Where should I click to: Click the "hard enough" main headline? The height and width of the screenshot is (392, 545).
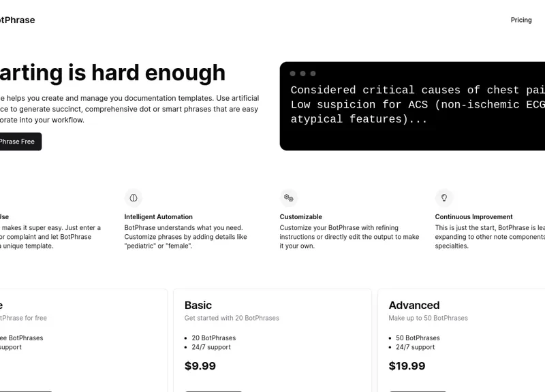tap(112, 73)
